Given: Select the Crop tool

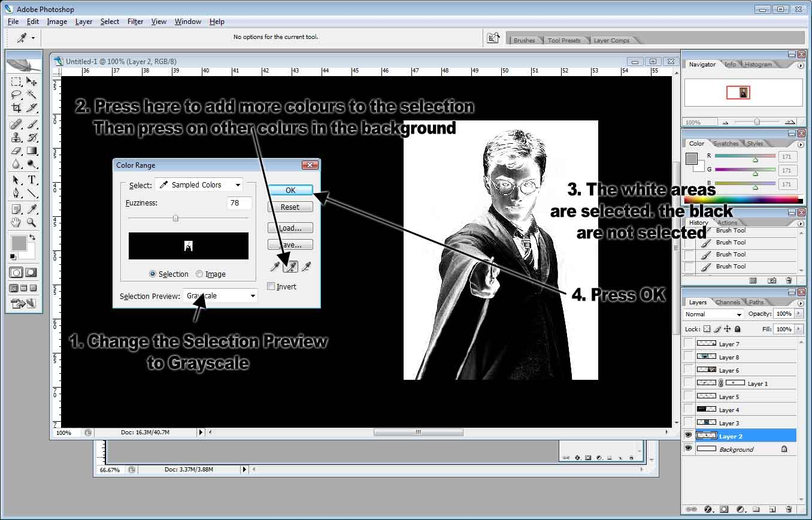Looking at the screenshot, I should pos(17,108).
